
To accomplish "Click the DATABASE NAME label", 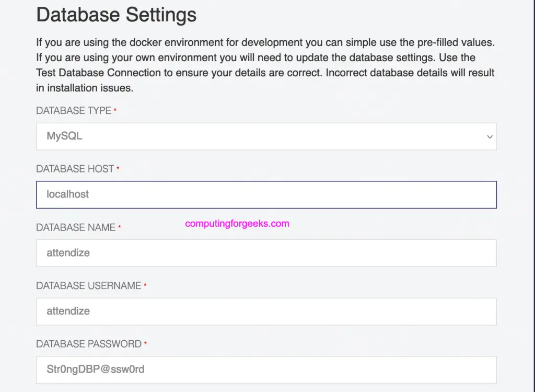I will pyautogui.click(x=76, y=227).
